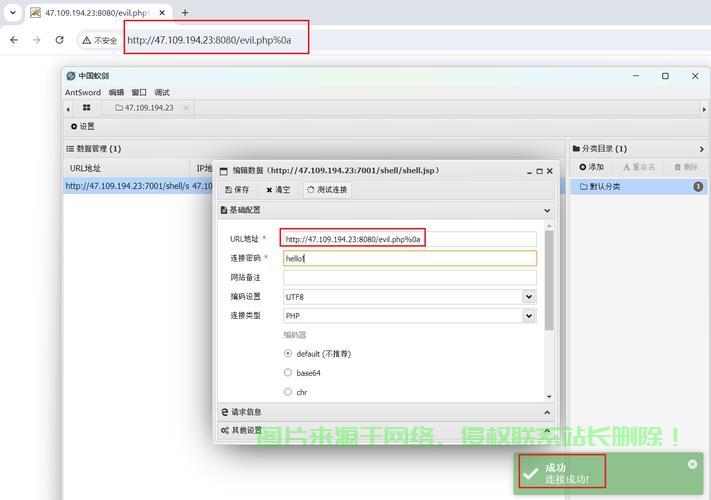
Task: Open the AntSword menu in menu bar
Action: [x=83, y=93]
